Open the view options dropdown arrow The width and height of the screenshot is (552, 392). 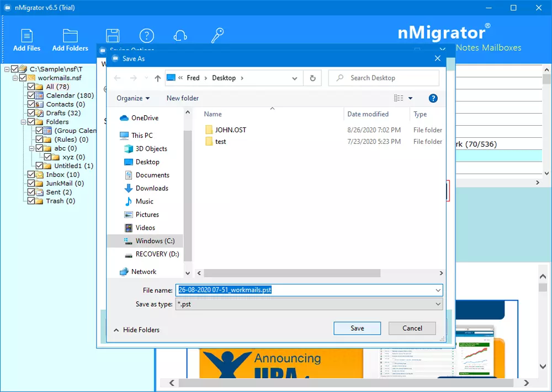pos(411,99)
